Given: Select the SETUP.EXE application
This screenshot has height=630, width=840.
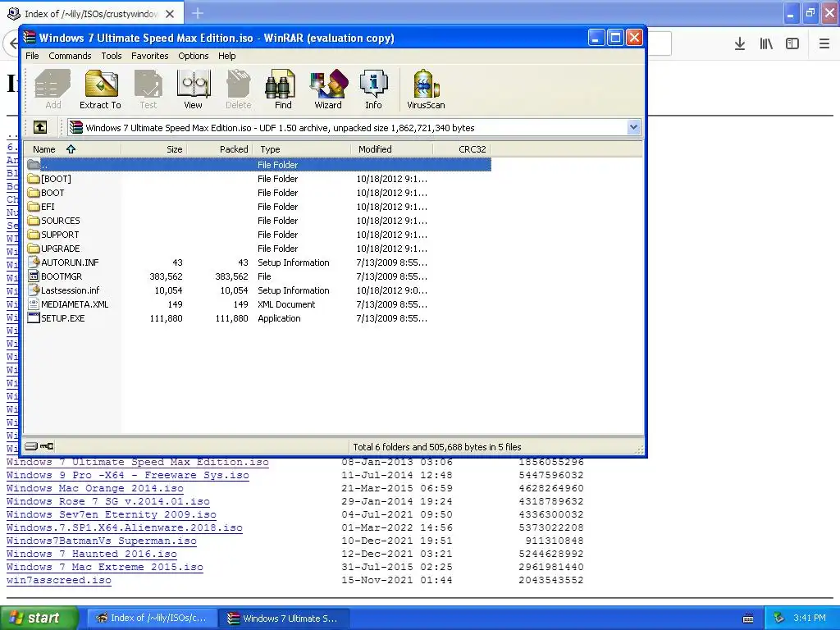Looking at the screenshot, I should (258, 318).
